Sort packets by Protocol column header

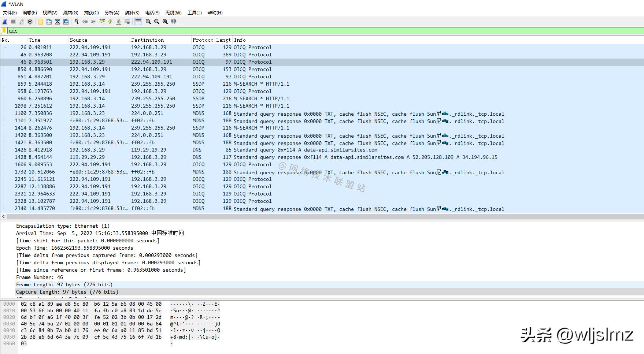coord(203,40)
